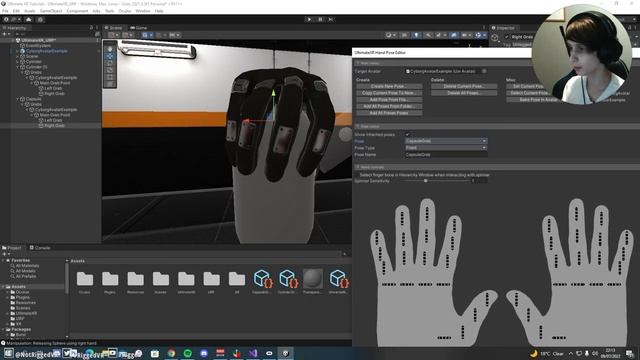The height and width of the screenshot is (360, 640).
Task: Toggle Show inherited poses checkbox
Action: coord(407,134)
